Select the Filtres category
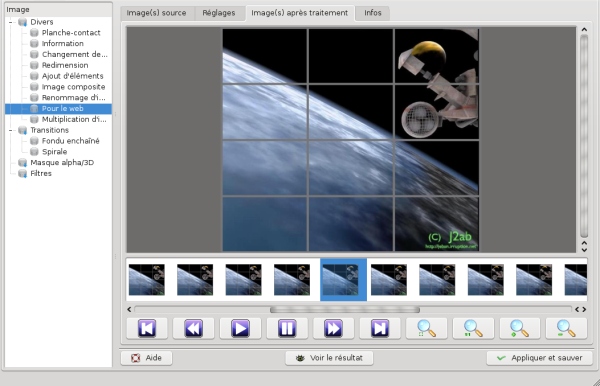600x386 pixels. point(41,174)
